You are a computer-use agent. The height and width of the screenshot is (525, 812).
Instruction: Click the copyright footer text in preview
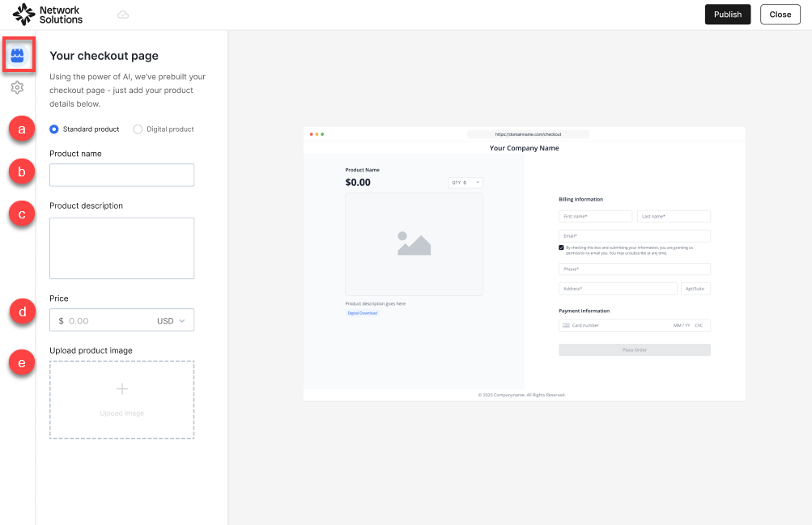522,395
